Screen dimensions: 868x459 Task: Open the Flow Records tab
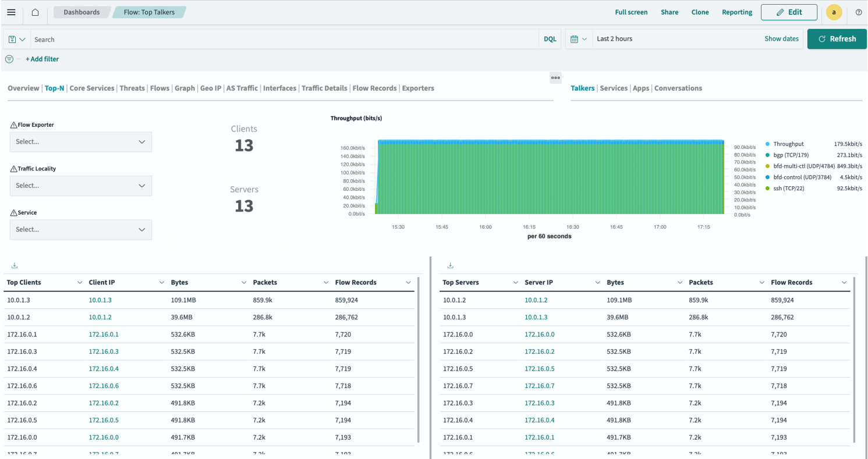coord(375,88)
